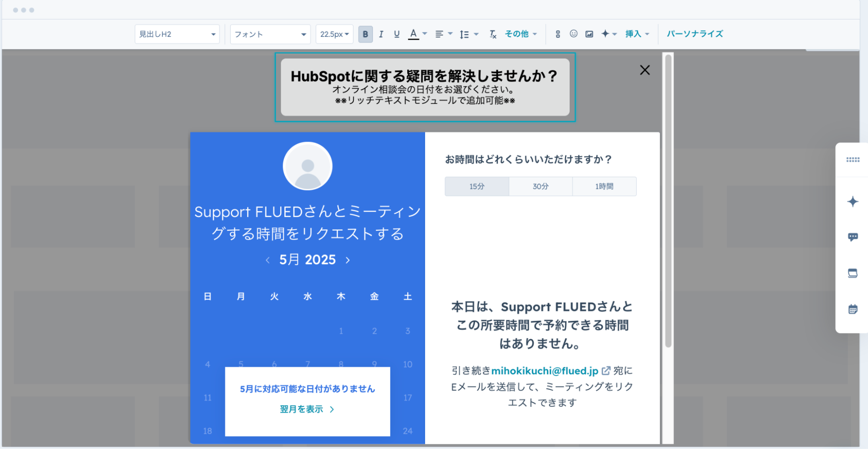The image size is (868, 449).
Task: Click the line spacing icon
Action: 464,34
